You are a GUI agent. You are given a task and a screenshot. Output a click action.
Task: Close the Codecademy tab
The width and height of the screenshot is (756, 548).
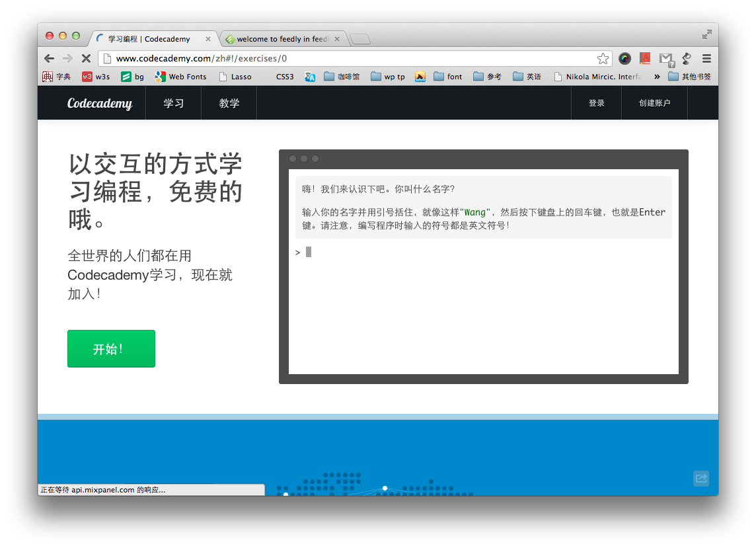208,39
